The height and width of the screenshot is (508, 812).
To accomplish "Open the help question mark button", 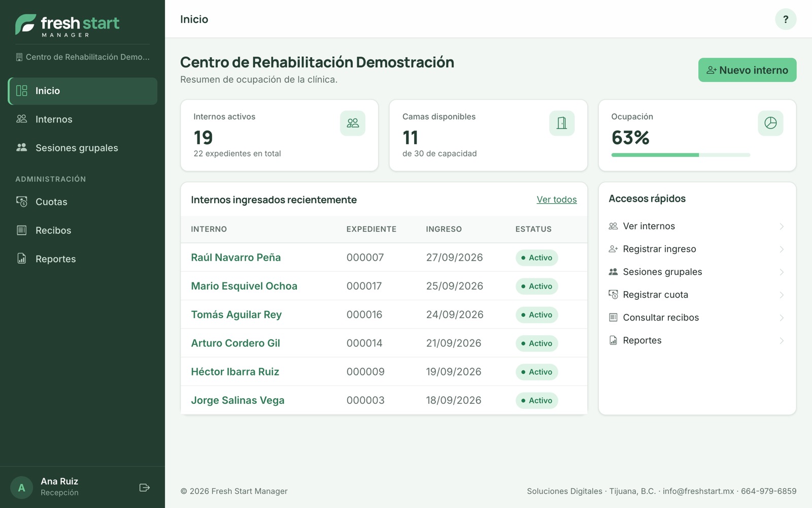I will 786,19.
